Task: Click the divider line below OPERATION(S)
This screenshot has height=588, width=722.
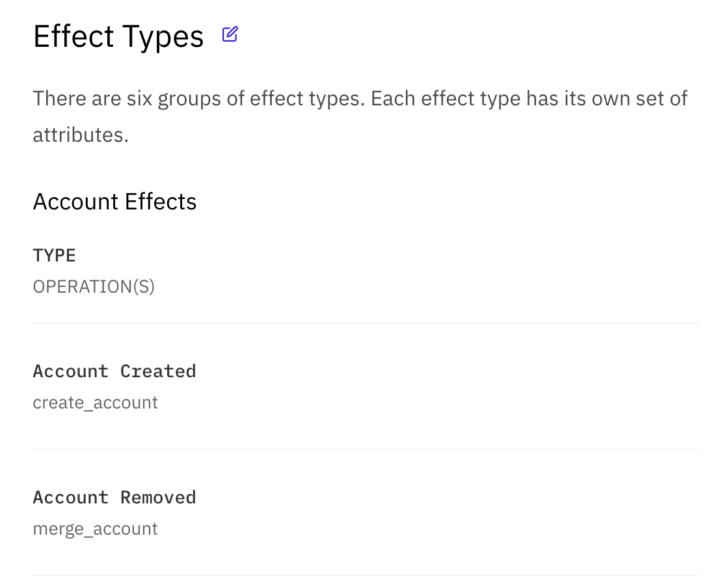Action: click(x=365, y=323)
